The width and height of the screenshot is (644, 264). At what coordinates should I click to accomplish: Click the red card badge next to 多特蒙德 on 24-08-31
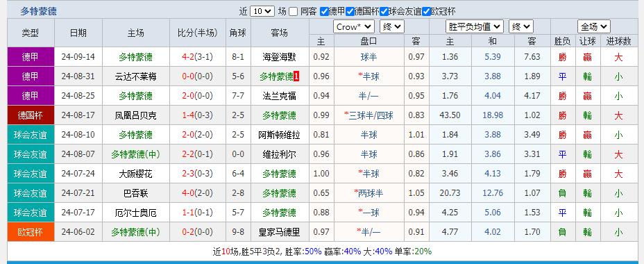point(296,76)
